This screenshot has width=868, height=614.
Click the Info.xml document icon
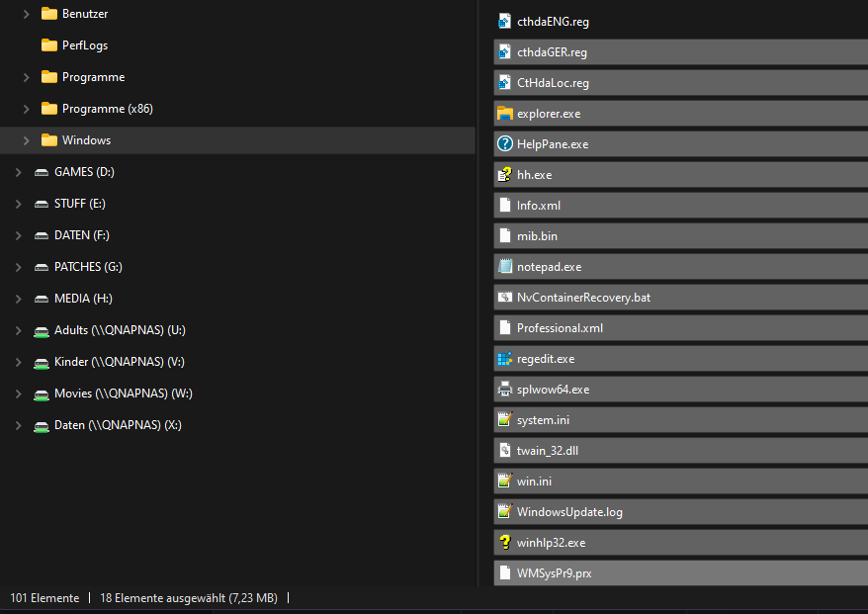click(x=504, y=206)
